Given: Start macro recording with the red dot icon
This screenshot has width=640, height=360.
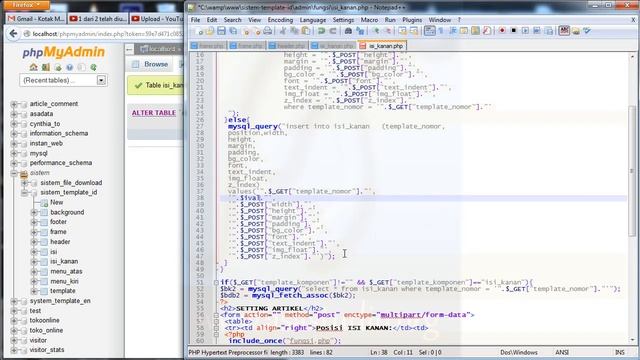Looking at the screenshot, I should pyautogui.click(x=502, y=31).
